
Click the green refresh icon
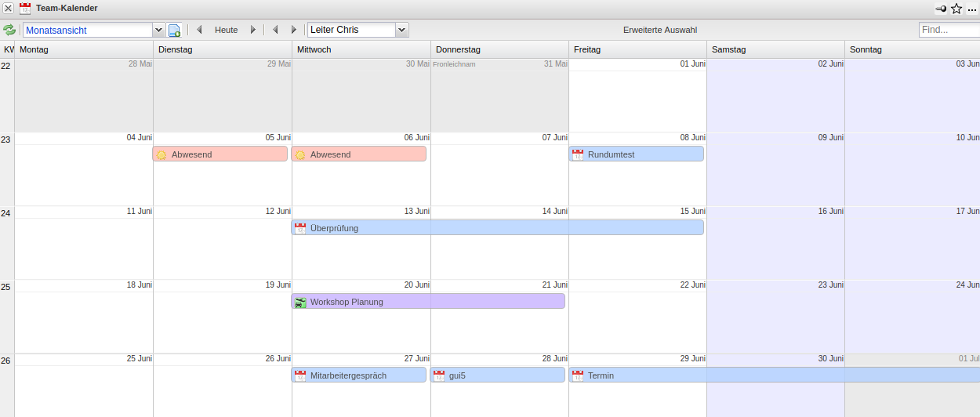pyautogui.click(x=9, y=30)
